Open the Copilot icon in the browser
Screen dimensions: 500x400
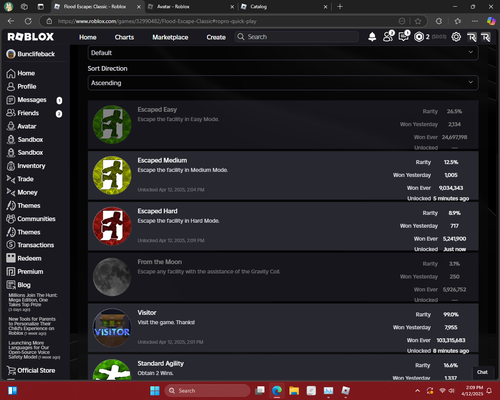[x=491, y=21]
